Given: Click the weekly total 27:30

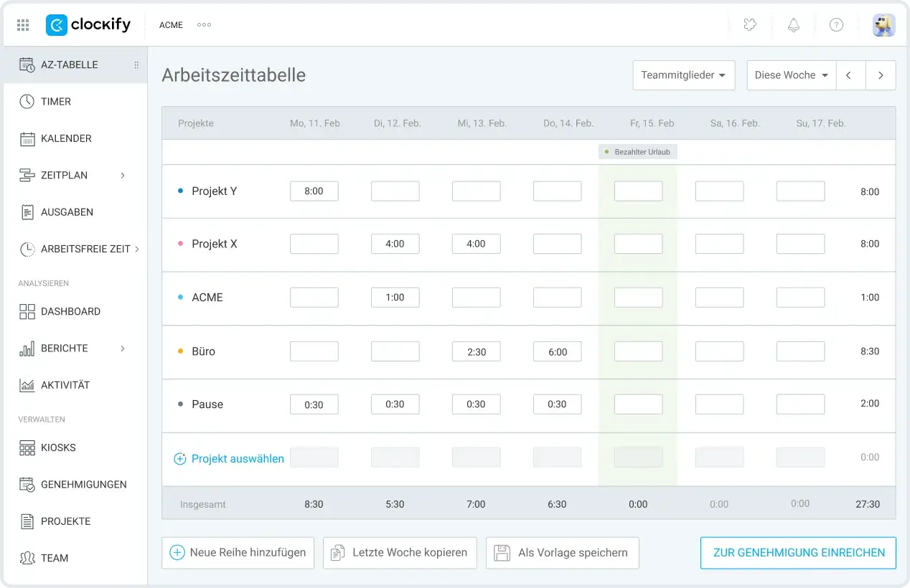Looking at the screenshot, I should [x=868, y=504].
